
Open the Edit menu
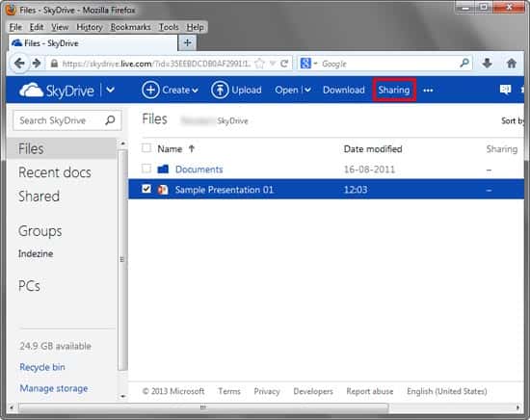point(37,27)
